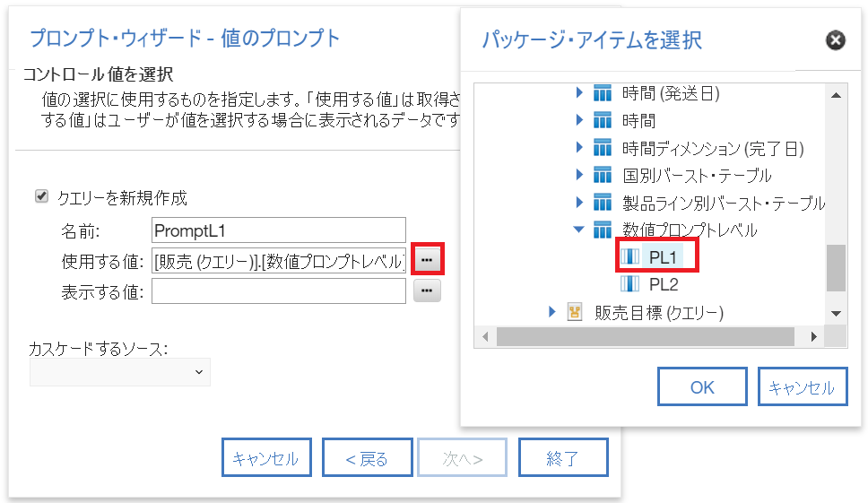Click the 次へ > button
Viewport: 868px width, 503px height.
[x=462, y=457]
